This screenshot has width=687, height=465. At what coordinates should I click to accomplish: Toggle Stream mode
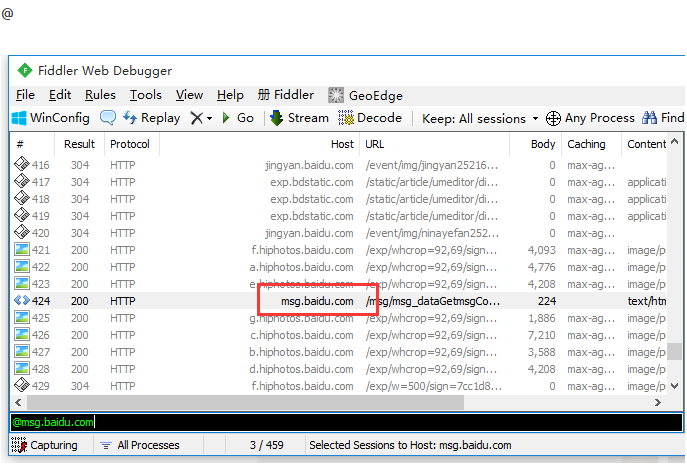pyautogui.click(x=300, y=118)
